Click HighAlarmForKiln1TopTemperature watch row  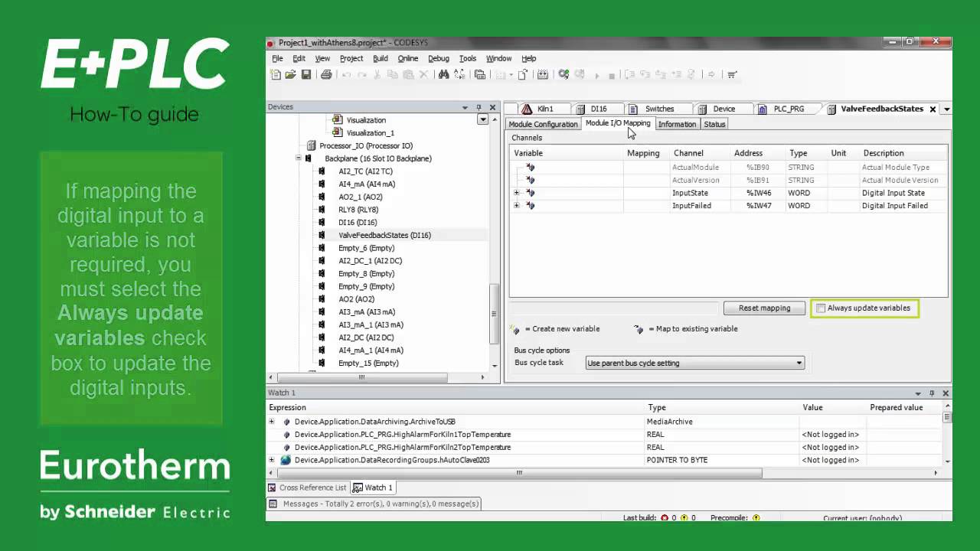click(x=402, y=435)
